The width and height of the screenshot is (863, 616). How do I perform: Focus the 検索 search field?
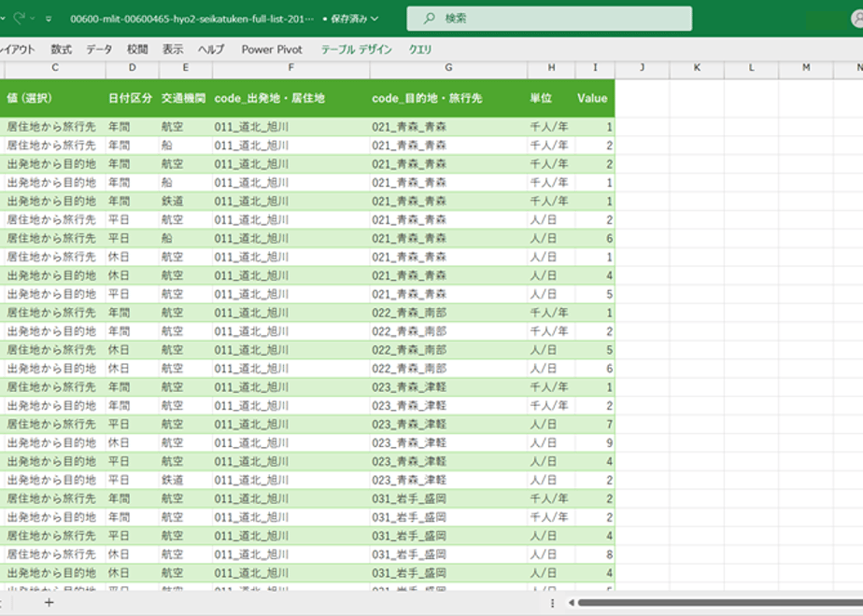[549, 18]
